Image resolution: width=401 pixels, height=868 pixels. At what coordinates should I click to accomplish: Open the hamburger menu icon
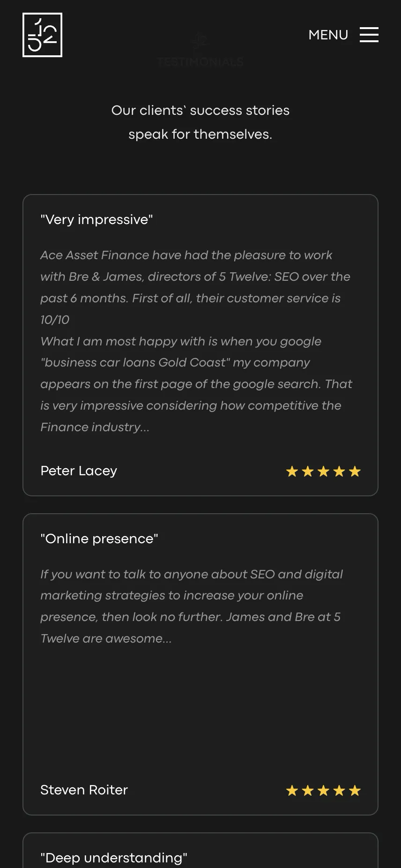tap(369, 35)
